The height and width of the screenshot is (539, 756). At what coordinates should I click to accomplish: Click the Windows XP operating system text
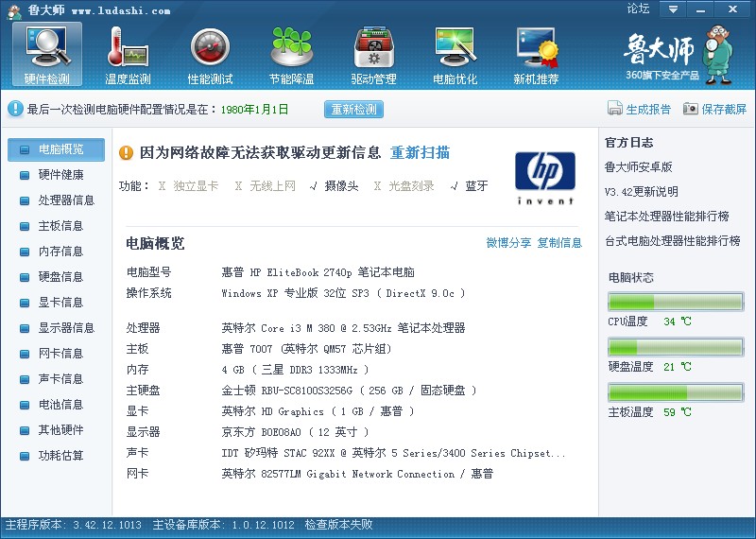click(x=343, y=293)
